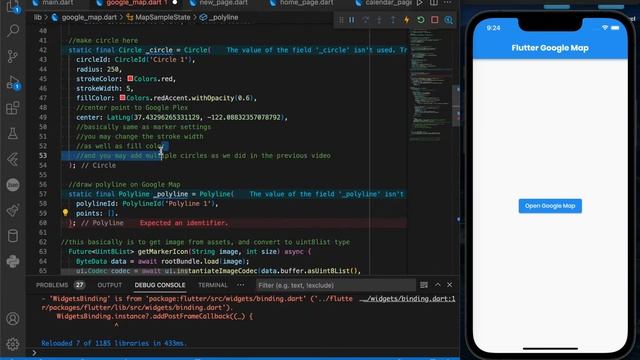Grab the debug toolbar drag handle
The height and width of the screenshot is (360, 640).
(x=341, y=20)
